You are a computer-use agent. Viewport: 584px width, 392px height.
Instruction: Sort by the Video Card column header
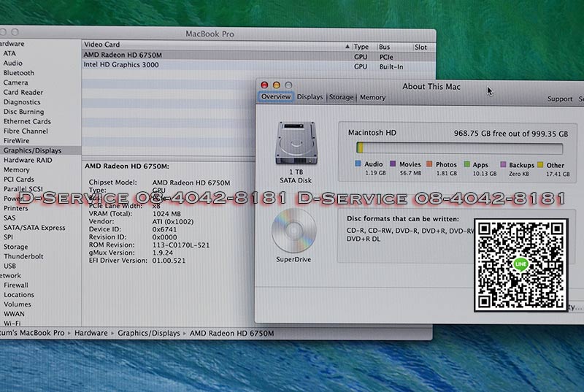(x=101, y=45)
